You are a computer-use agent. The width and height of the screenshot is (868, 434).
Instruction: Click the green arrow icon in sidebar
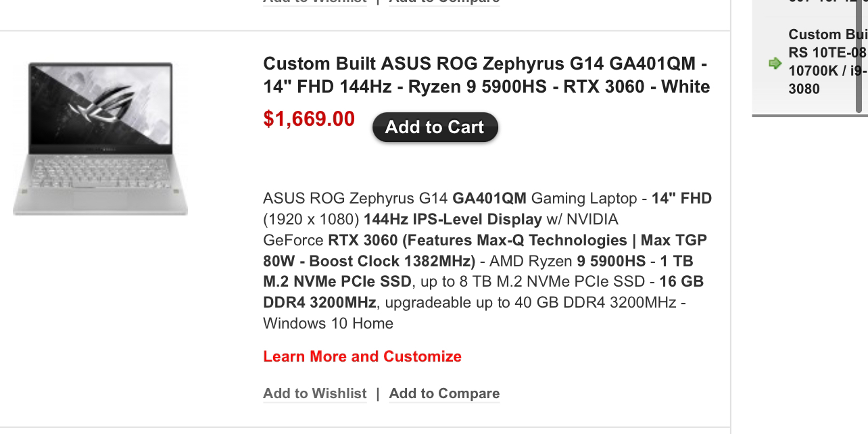(x=775, y=64)
